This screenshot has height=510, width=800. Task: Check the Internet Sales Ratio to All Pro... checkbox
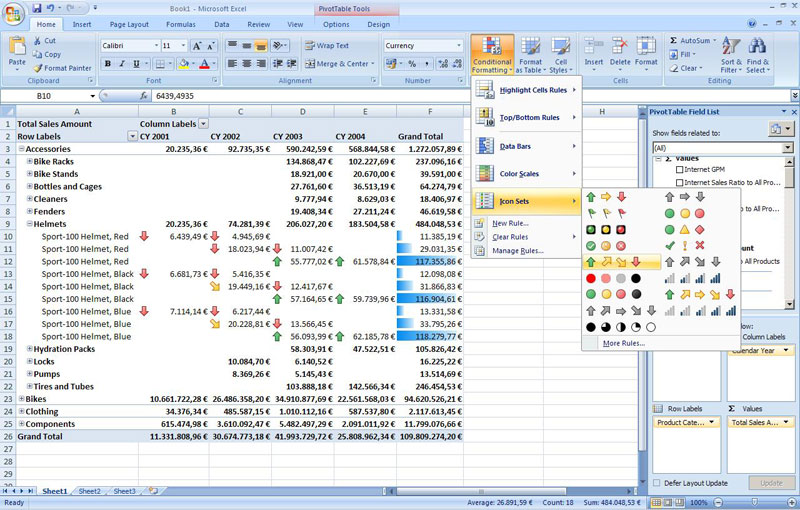(679, 182)
